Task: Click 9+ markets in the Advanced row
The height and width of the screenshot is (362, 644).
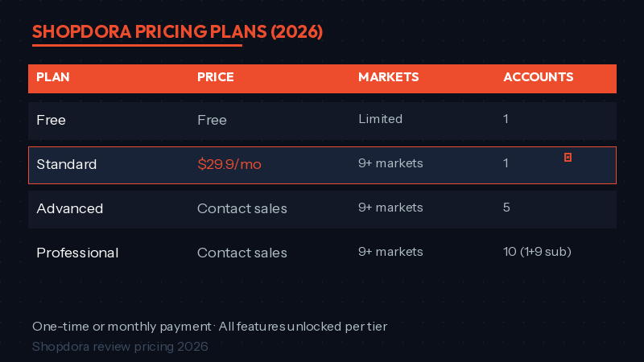Action: click(x=390, y=208)
